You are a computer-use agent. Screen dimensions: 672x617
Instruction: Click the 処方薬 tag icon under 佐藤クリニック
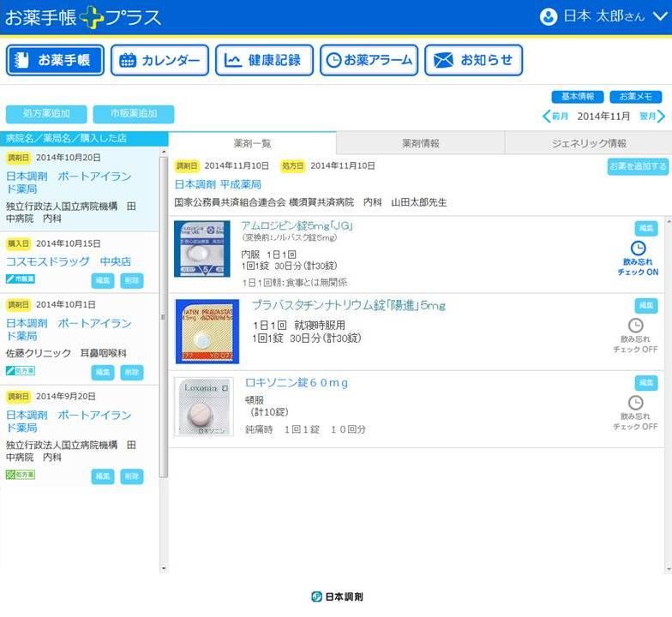coord(21,370)
